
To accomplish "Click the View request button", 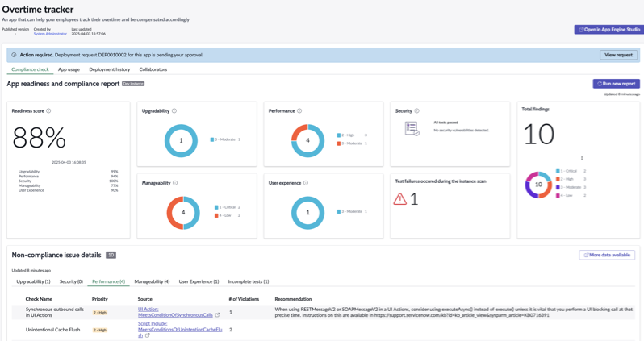I will click(618, 55).
